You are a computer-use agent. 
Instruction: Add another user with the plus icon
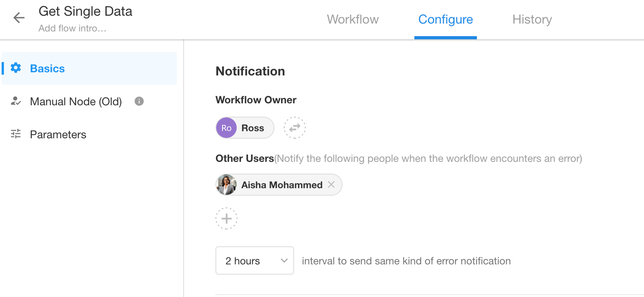226,218
